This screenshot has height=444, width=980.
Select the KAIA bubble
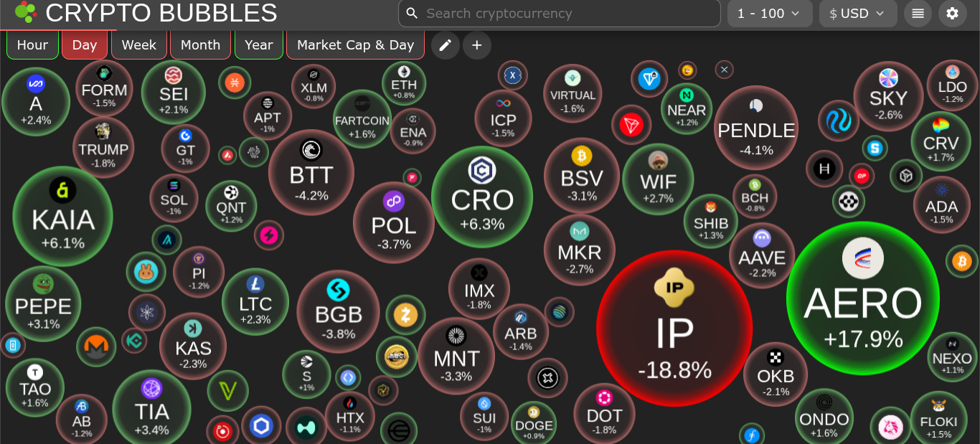[63, 216]
